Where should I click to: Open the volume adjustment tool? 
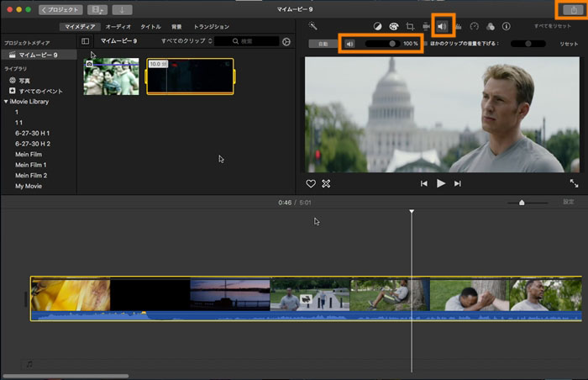click(x=442, y=27)
